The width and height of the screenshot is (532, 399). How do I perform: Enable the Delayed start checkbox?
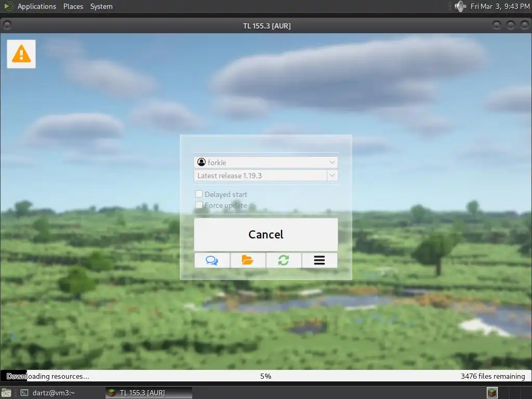click(x=199, y=194)
